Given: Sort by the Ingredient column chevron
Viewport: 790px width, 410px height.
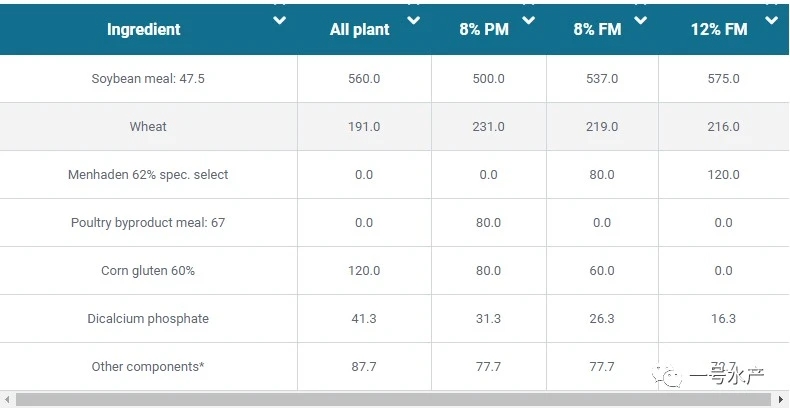Looking at the screenshot, I should [x=280, y=21].
